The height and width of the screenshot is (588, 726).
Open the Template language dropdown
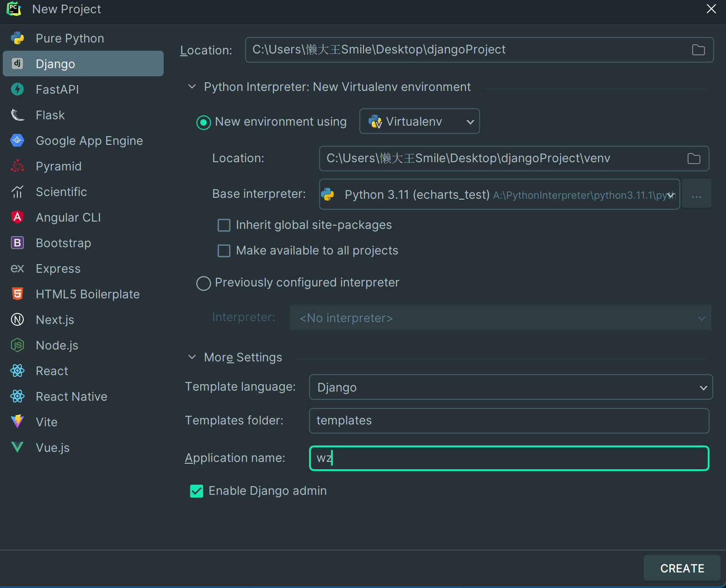[510, 387]
